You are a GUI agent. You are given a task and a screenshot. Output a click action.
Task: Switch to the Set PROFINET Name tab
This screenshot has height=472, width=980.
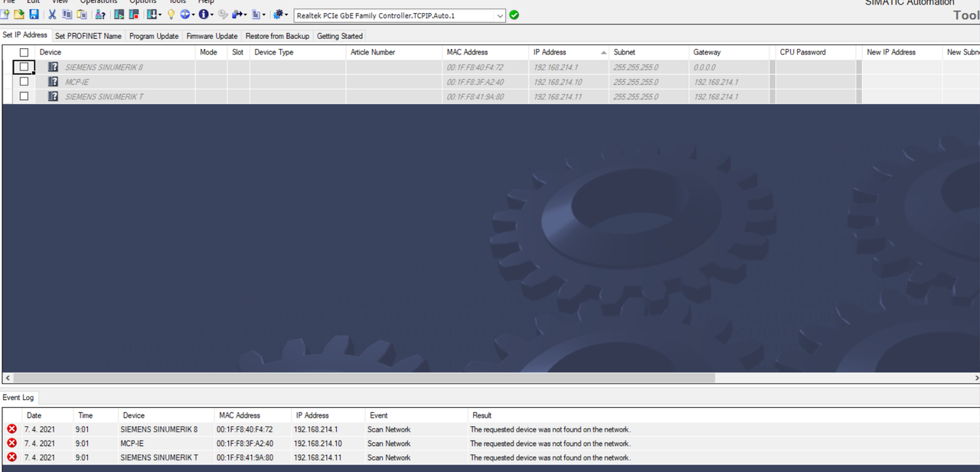point(88,36)
